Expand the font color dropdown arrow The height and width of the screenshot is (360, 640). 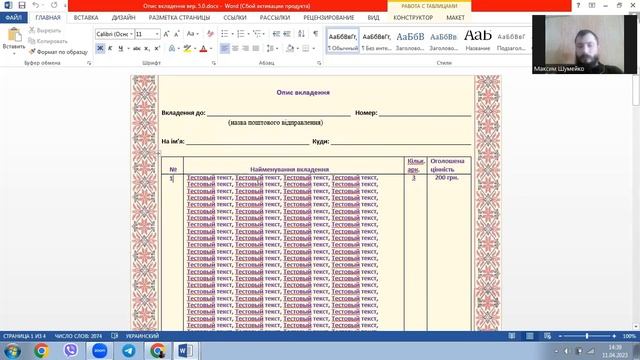[211, 49]
